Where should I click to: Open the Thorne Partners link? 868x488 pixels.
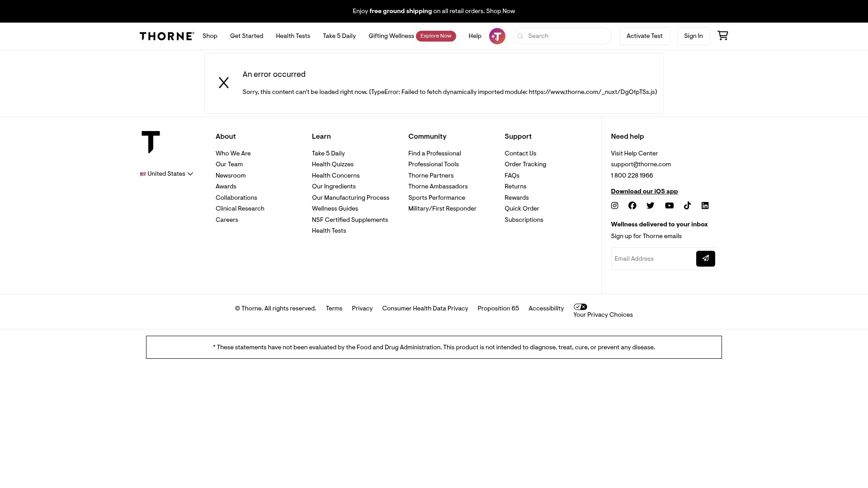[430, 176]
